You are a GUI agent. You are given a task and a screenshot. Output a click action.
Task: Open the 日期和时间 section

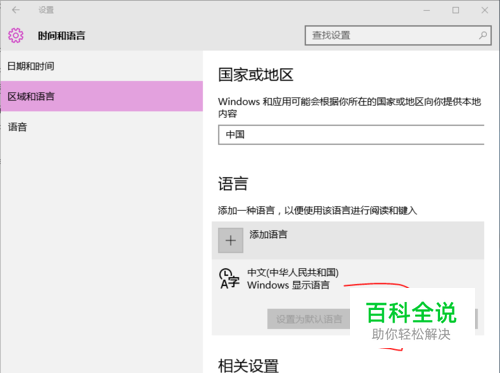(102, 66)
